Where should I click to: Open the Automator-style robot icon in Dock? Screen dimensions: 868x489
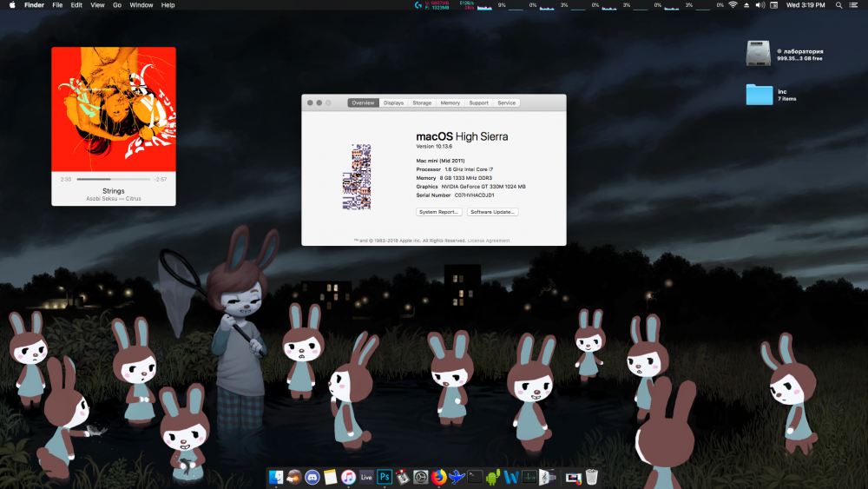point(403,477)
